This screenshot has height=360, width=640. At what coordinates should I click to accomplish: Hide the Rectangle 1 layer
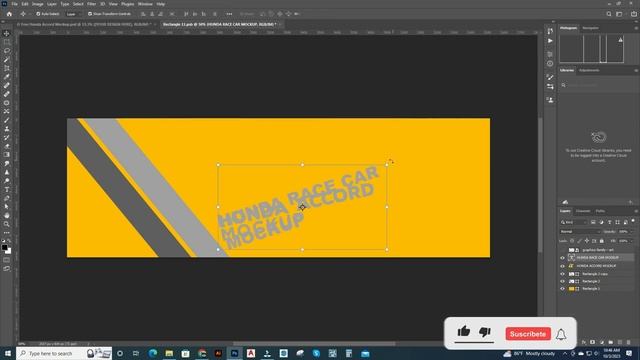click(562, 289)
